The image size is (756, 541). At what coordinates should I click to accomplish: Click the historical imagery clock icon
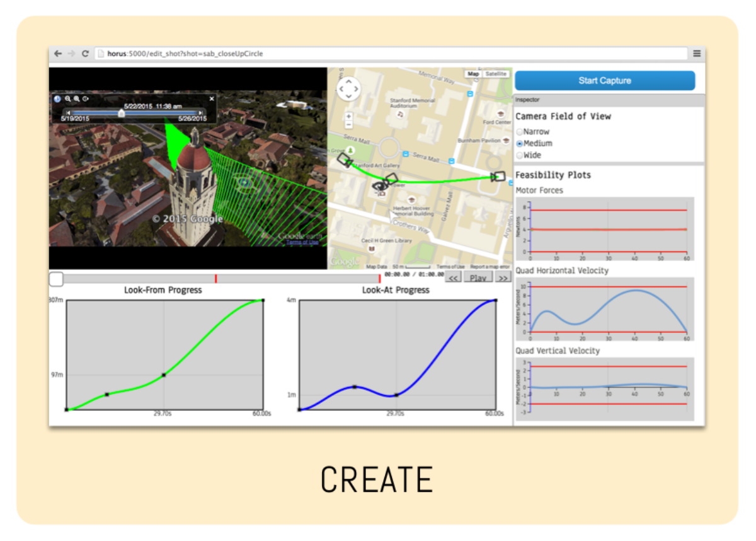point(57,99)
